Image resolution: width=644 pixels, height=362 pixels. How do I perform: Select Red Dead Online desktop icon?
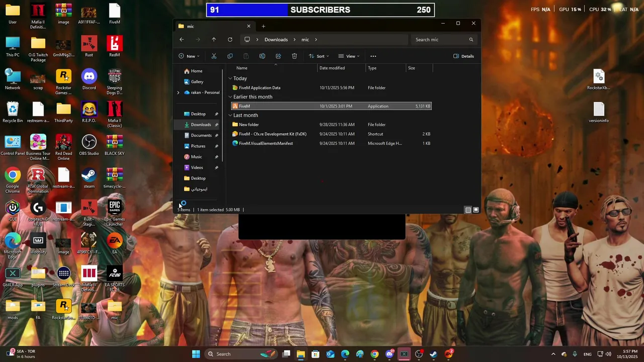[x=63, y=148]
